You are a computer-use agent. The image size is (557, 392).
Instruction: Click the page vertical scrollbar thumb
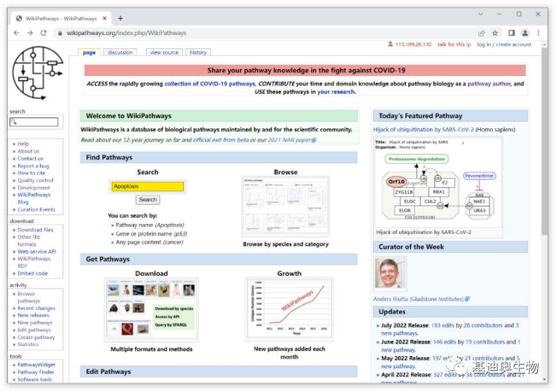point(544,141)
